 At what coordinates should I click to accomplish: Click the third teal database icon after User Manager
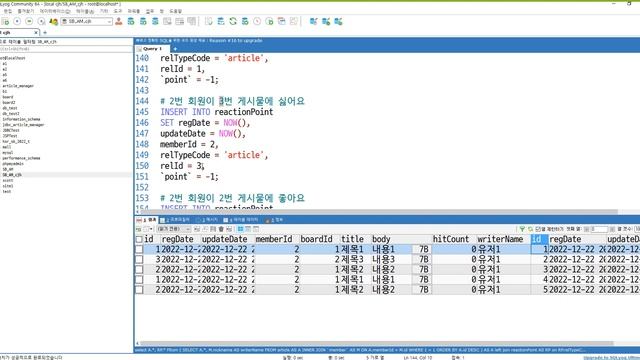point(155,21)
